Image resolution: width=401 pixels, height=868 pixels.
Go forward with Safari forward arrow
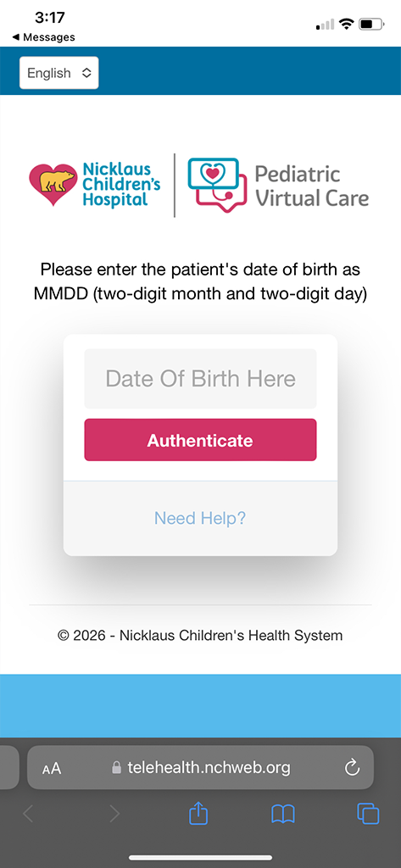tap(114, 814)
